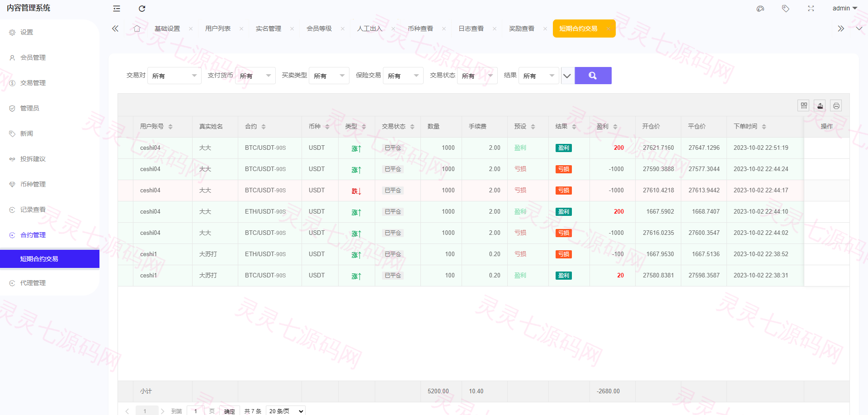Sort by 盈利 column

(615, 127)
